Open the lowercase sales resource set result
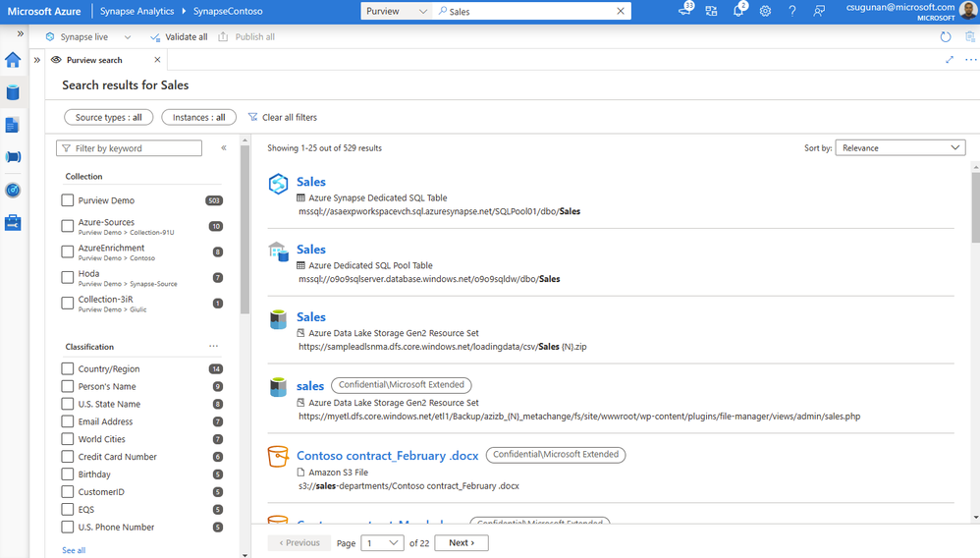The image size is (980, 558). (310, 386)
